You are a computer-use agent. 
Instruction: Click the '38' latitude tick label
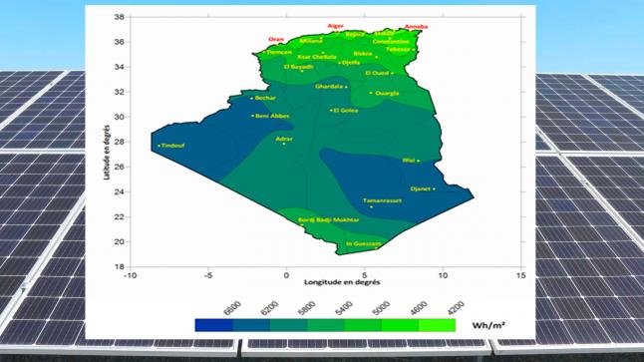(119, 17)
